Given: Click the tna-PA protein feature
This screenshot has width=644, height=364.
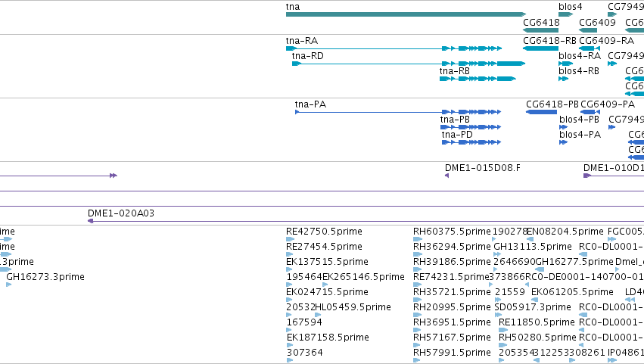Looking at the screenshot, I should [398, 112].
